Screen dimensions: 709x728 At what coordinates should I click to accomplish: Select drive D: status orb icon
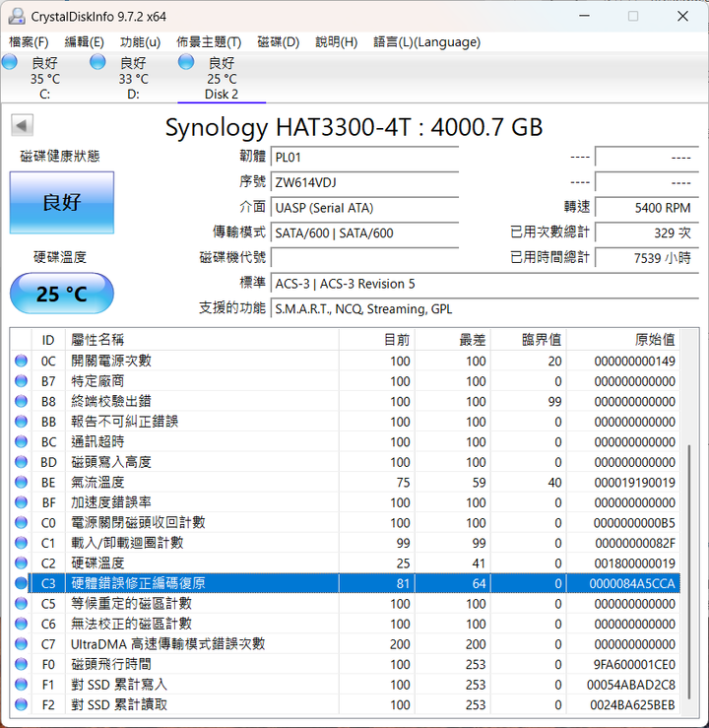click(97, 62)
